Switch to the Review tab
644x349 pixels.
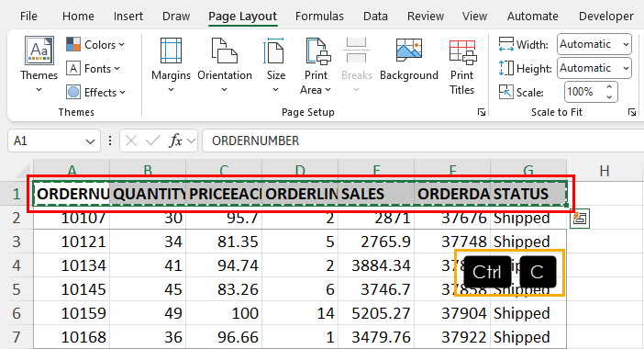coord(426,16)
